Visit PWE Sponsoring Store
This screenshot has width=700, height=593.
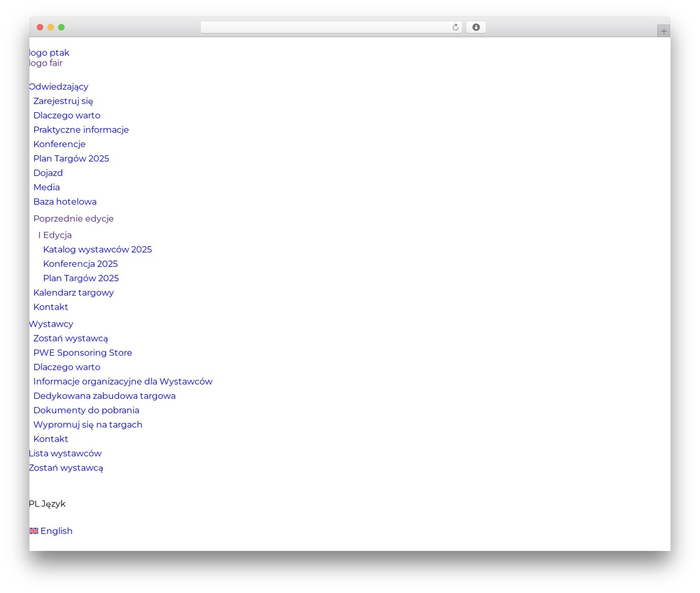click(x=83, y=353)
